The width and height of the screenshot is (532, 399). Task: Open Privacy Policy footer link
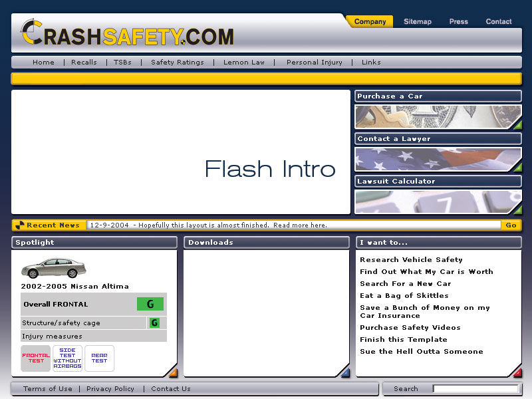click(x=110, y=389)
